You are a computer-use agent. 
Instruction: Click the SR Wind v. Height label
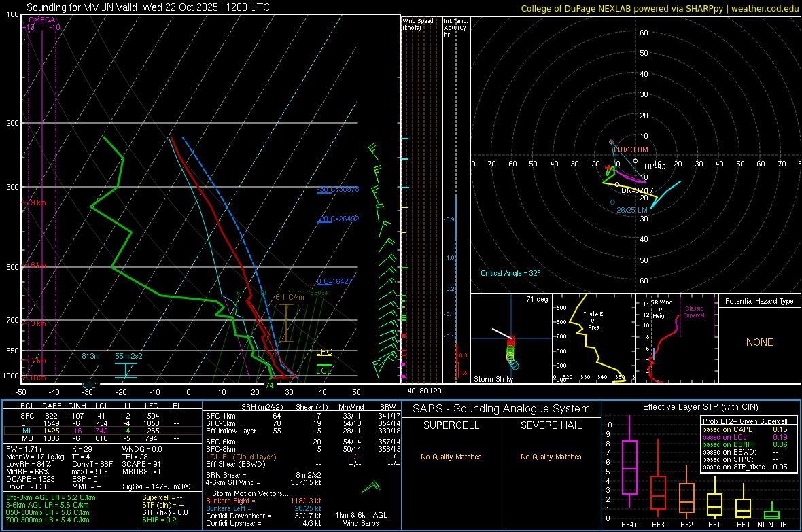coord(662,309)
